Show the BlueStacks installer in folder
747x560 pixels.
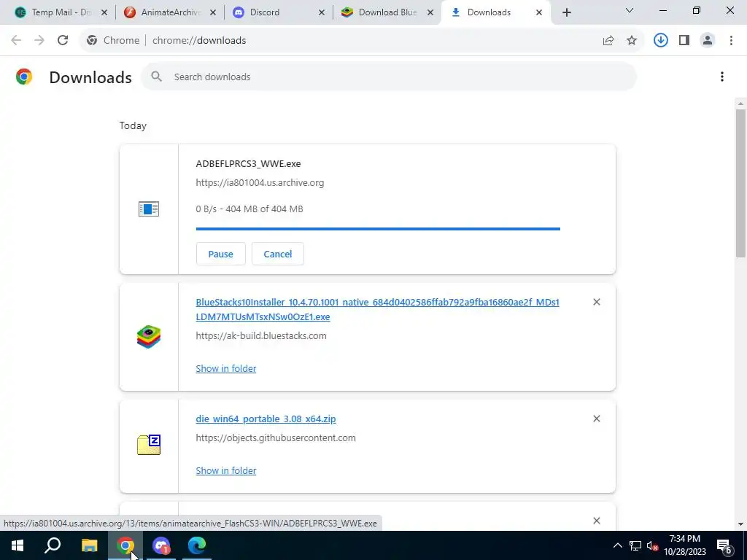pos(226,368)
